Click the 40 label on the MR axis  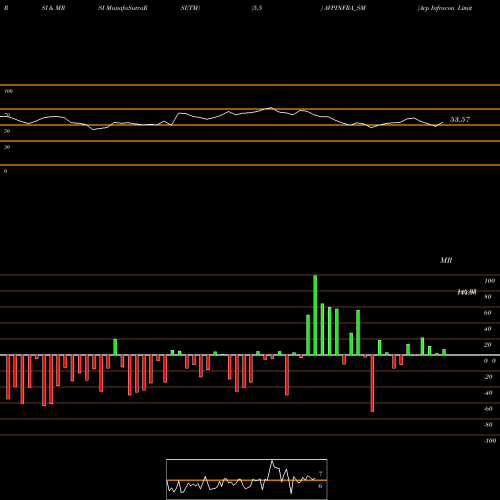point(488,329)
